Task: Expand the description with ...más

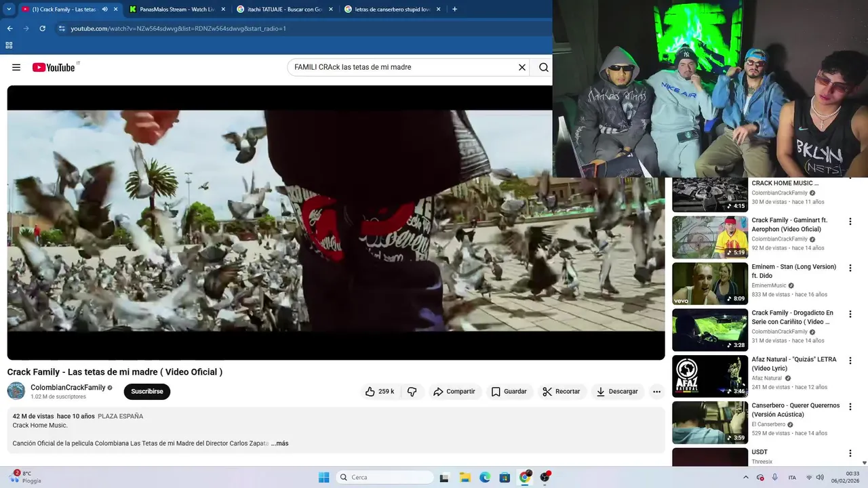Action: [x=279, y=443]
